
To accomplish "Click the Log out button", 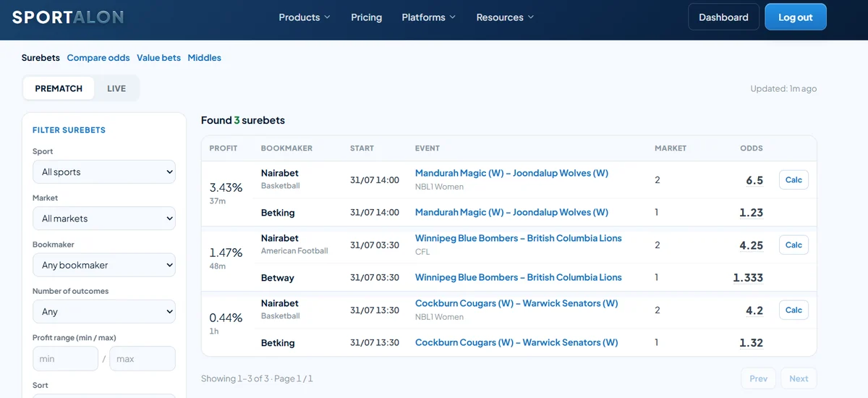I will (x=796, y=17).
